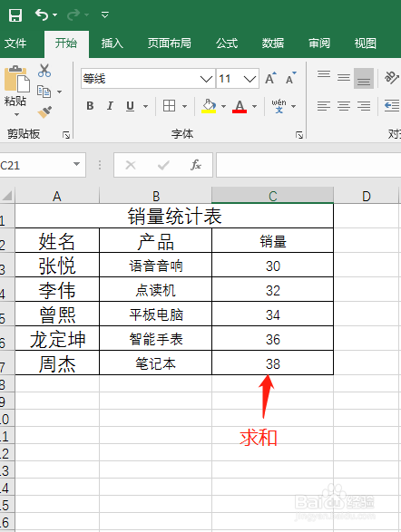Switch to the 页面布局 ribbon tab

click(x=169, y=44)
